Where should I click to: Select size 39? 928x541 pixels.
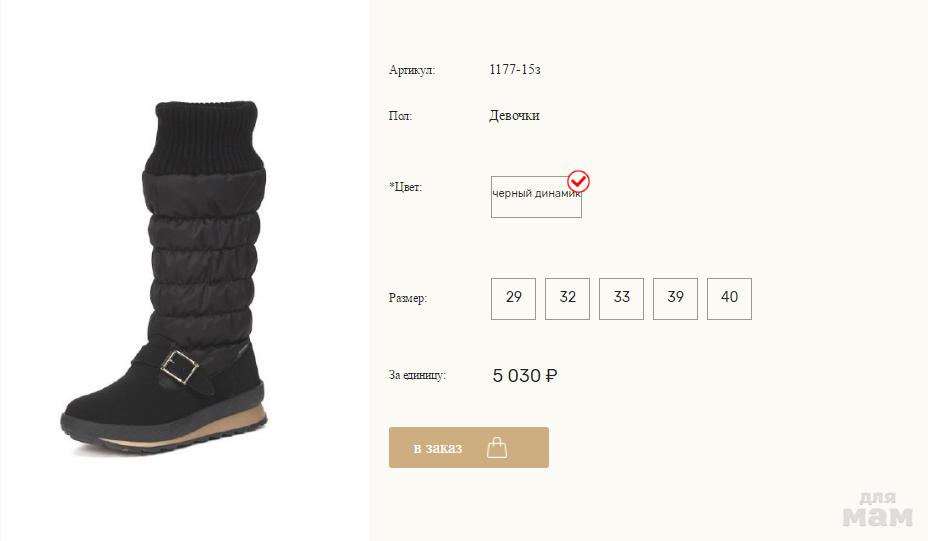pyautogui.click(x=675, y=299)
